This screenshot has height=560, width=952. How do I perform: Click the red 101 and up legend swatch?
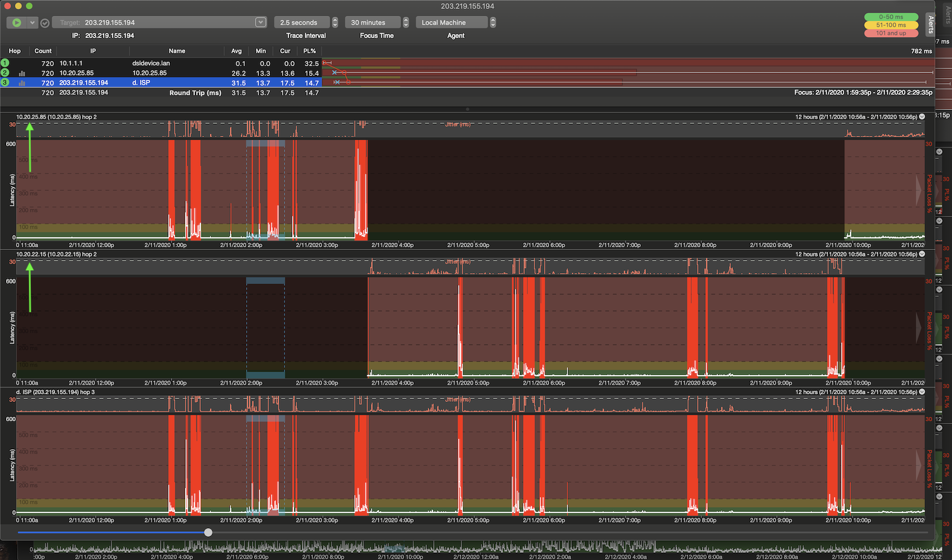click(x=891, y=33)
